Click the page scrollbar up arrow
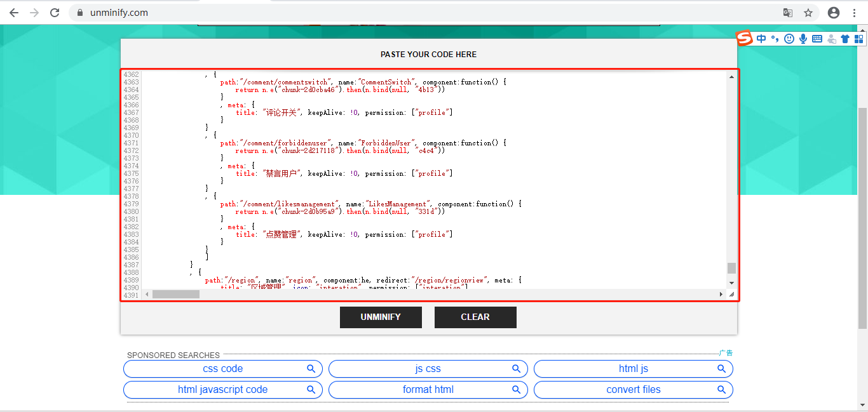Viewport: 868px width, 412px height. tap(863, 29)
